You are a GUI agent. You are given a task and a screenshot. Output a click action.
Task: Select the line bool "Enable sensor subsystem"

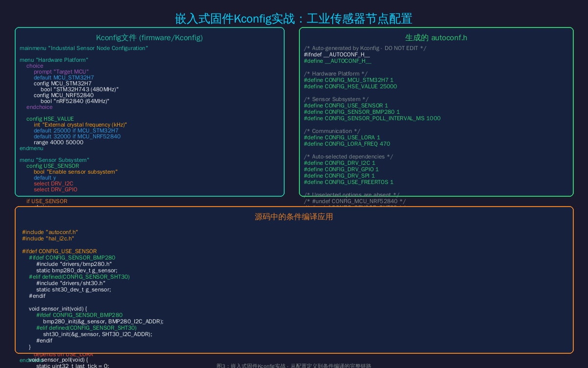pyautogui.click(x=75, y=172)
